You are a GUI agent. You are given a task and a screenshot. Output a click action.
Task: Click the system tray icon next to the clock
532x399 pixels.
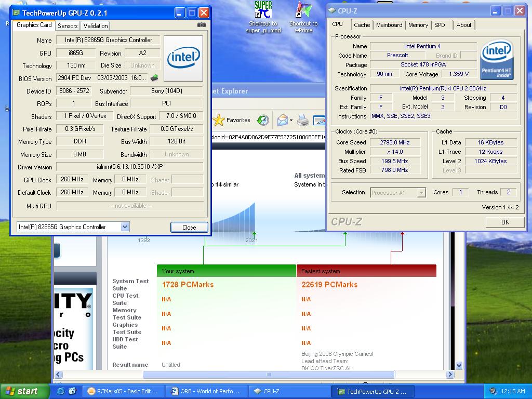[493, 391]
